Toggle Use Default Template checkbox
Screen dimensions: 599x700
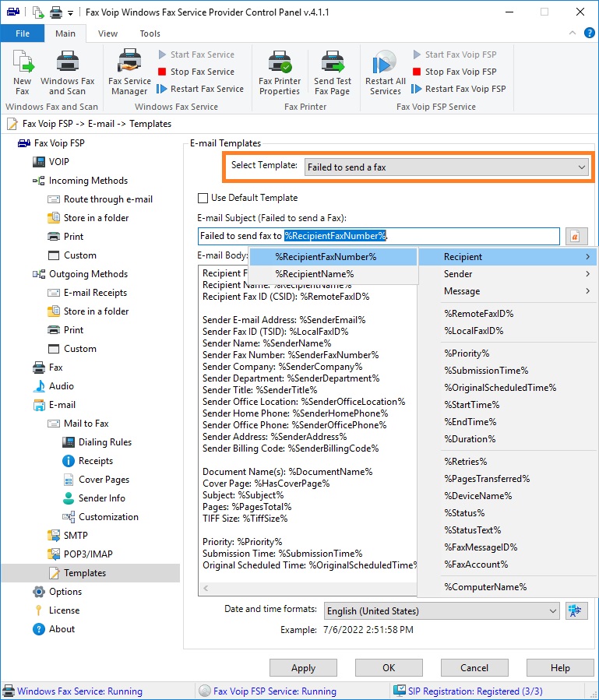point(203,198)
